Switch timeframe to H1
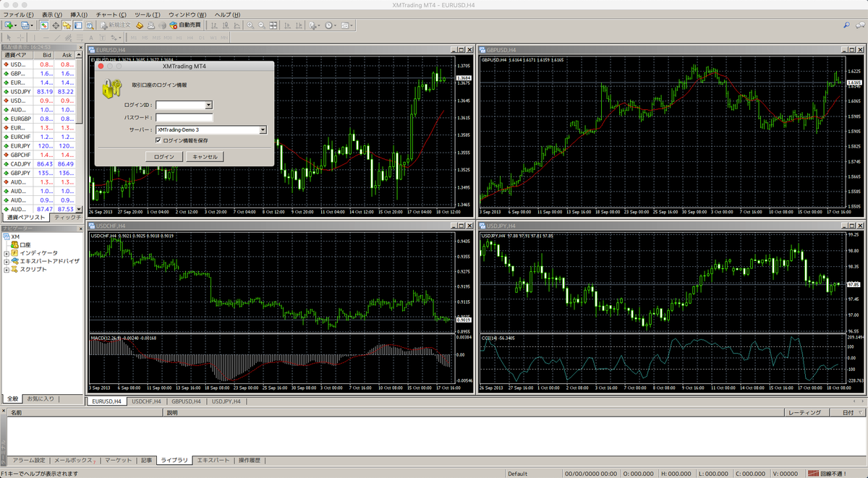 click(179, 38)
